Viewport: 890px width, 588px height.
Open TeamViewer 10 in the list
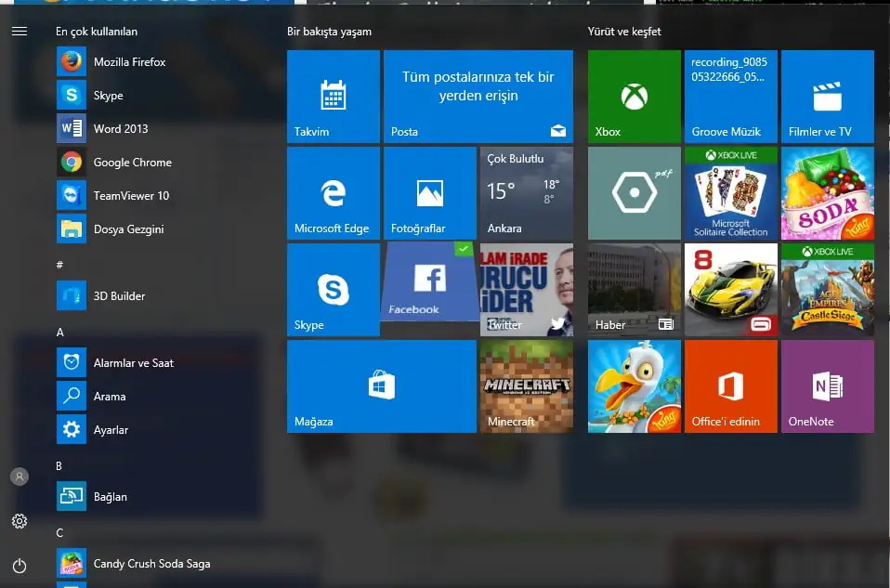point(131,196)
